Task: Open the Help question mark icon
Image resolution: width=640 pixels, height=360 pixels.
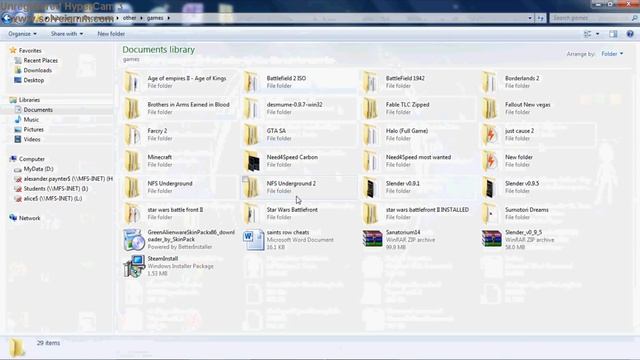Action: 630,34
